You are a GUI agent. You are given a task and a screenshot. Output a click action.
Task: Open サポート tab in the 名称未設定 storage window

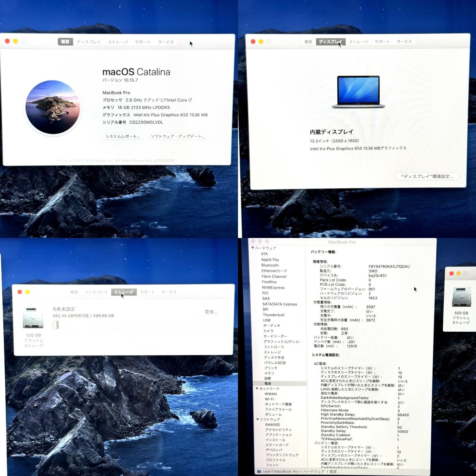coord(147,292)
